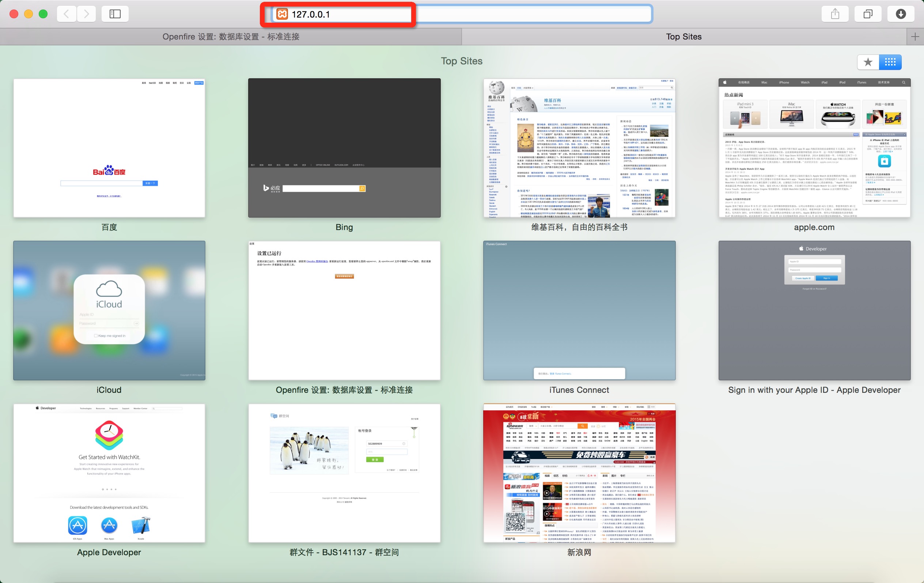The width and height of the screenshot is (924, 583).
Task: Open the iTunes Connect thumbnail
Action: [x=579, y=311]
